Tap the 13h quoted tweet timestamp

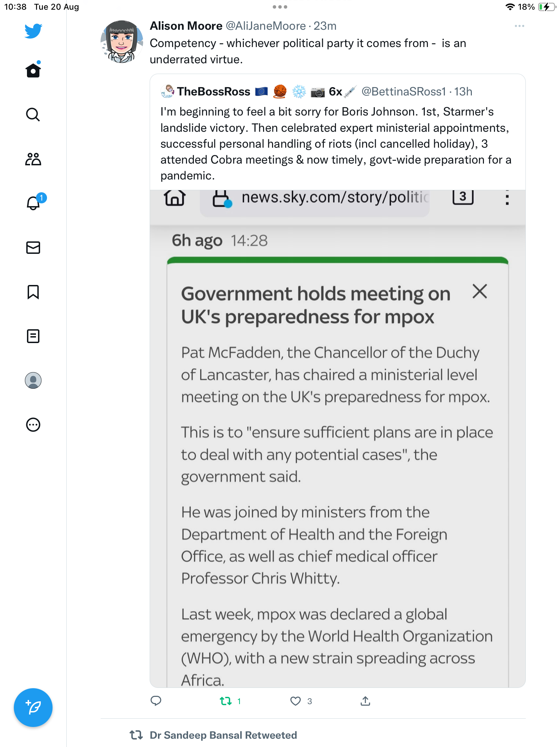point(463,92)
